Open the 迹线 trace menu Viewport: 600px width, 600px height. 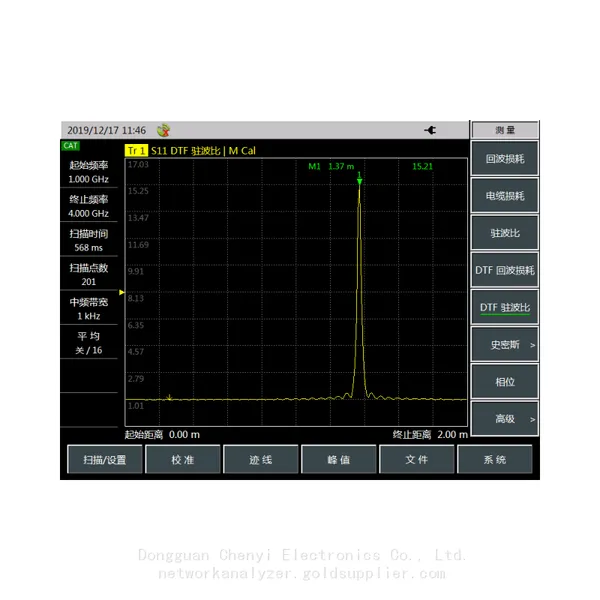[x=261, y=459]
